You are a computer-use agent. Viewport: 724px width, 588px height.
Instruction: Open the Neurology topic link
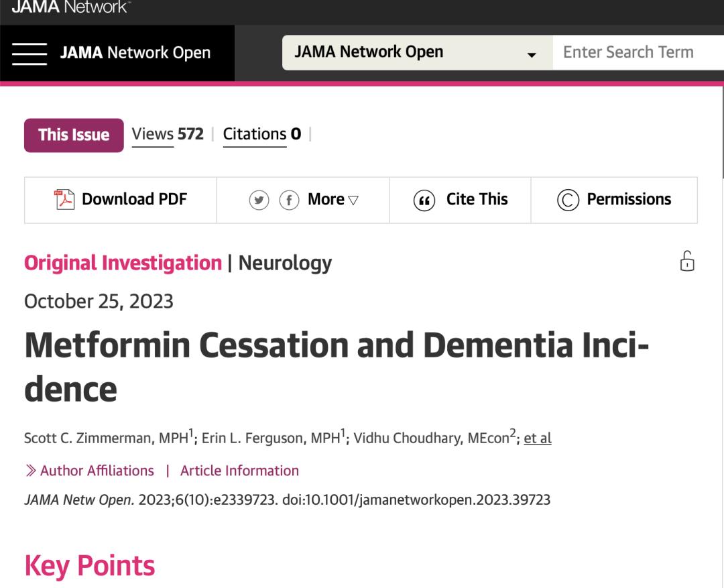[285, 263]
